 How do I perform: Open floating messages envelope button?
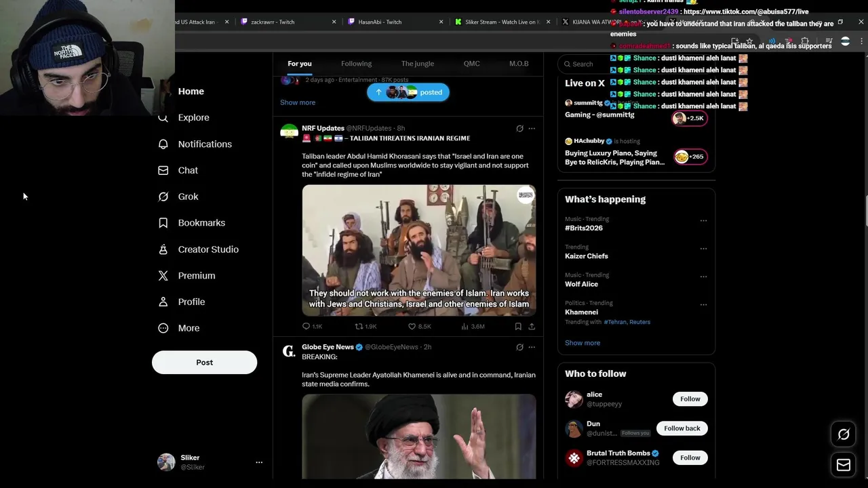[844, 465]
